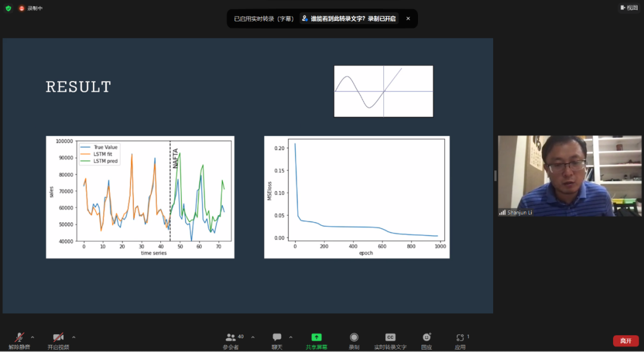The width and height of the screenshot is (644, 352).
Task: Open the apps panel (应用)
Action: pyautogui.click(x=460, y=338)
